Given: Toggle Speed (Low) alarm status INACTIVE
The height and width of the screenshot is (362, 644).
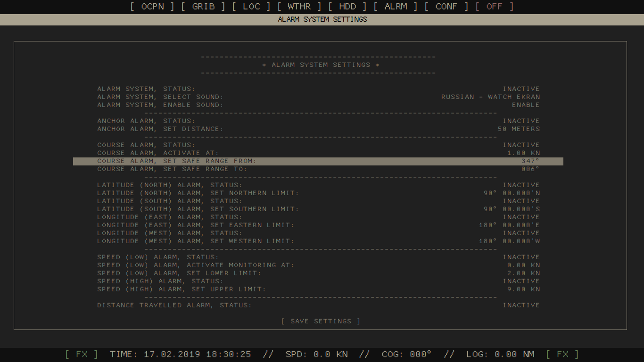Looking at the screenshot, I should [x=521, y=257].
